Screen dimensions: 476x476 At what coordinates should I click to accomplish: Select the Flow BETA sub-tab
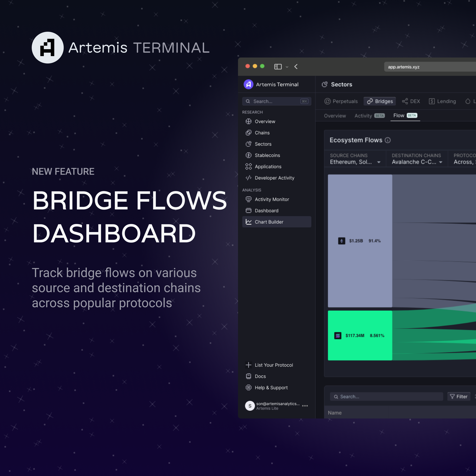pyautogui.click(x=405, y=116)
